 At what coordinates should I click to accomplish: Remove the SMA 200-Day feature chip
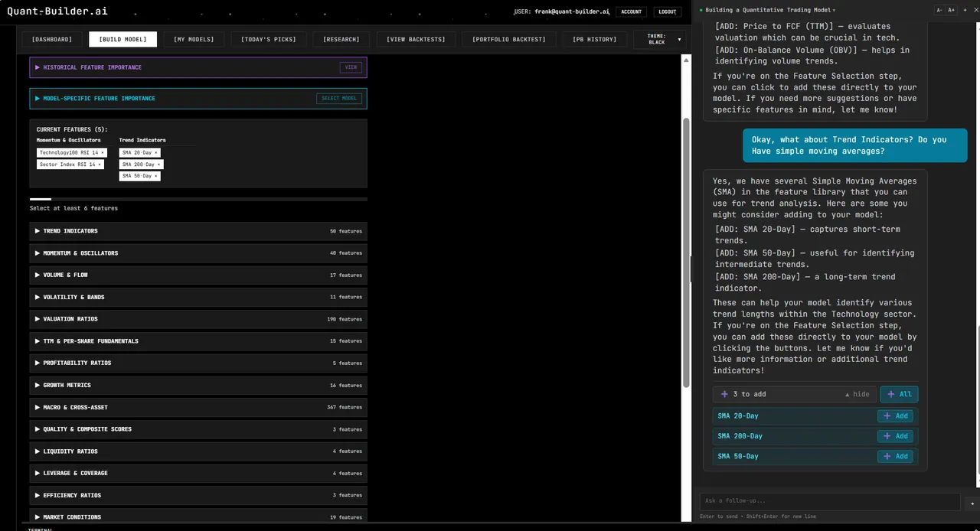coord(159,165)
